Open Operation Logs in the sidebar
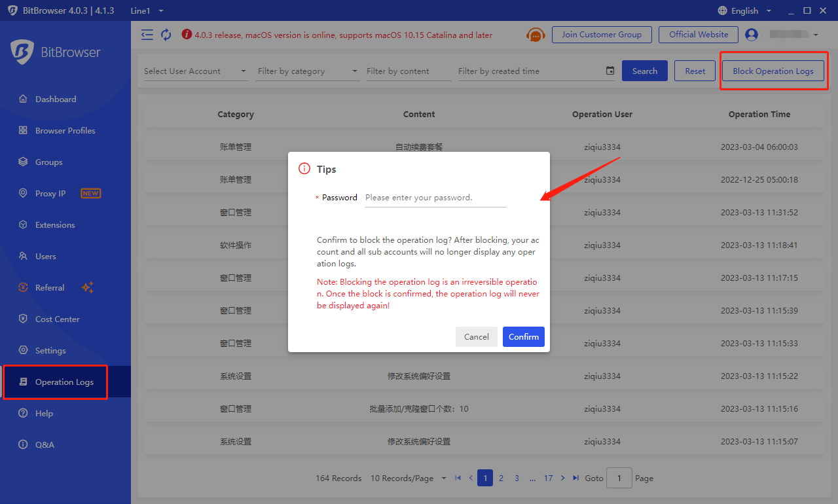 tap(65, 382)
